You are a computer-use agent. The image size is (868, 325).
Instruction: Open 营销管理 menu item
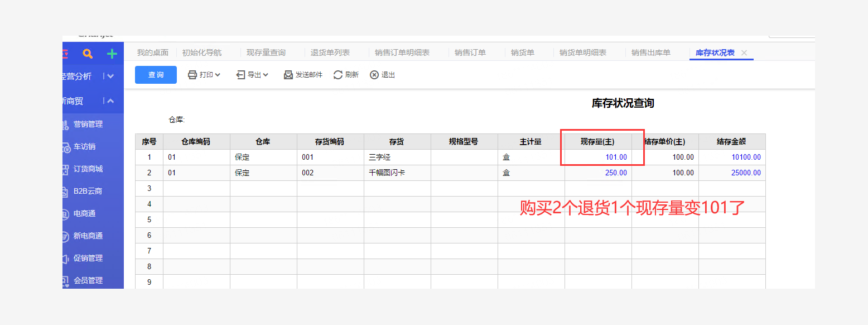(88, 125)
